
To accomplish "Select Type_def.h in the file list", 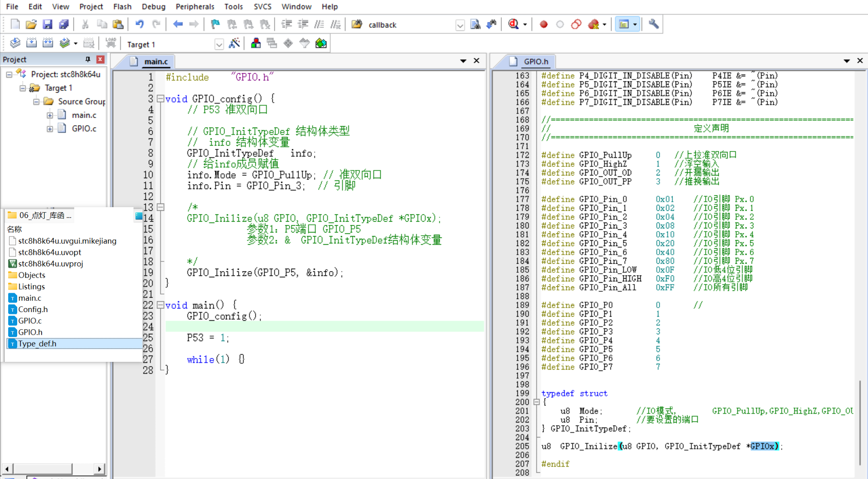I will click(x=73, y=343).
